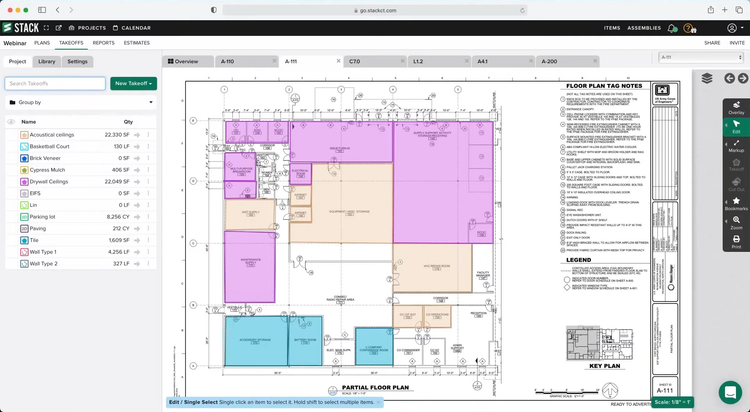Switch to the Library tab
This screenshot has height=412, width=750.
(47, 61)
